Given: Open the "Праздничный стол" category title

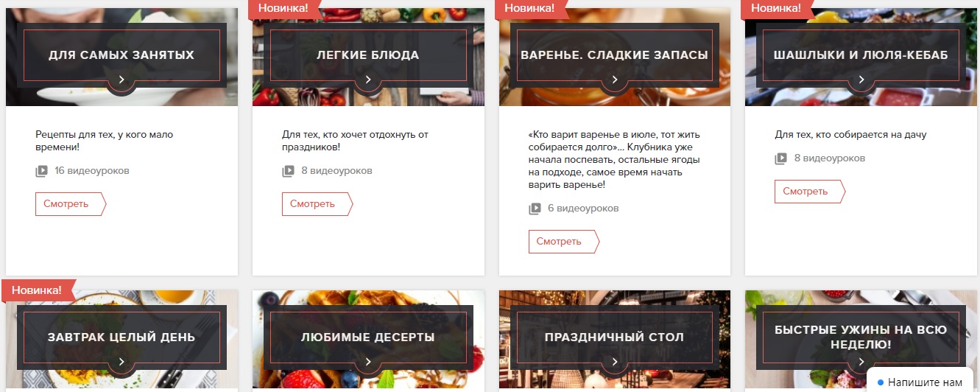Looking at the screenshot, I should tap(614, 337).
